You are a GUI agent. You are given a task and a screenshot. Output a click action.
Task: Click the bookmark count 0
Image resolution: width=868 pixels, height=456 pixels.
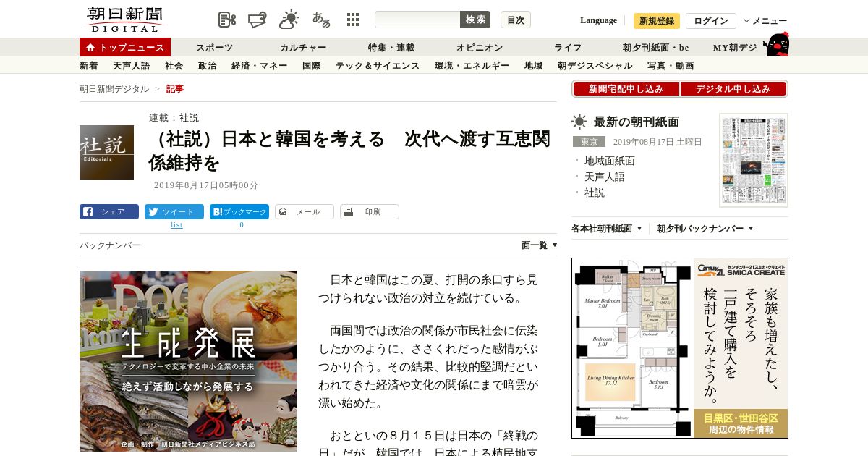tap(242, 225)
